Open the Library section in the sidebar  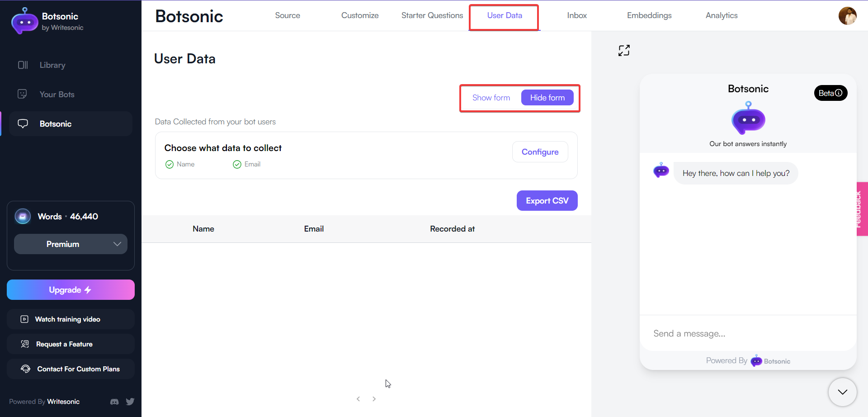52,65
